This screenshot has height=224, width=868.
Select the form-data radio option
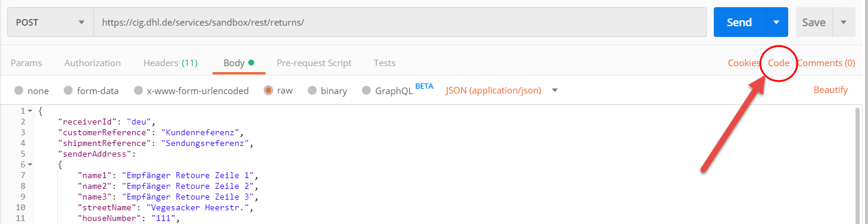pos(68,91)
